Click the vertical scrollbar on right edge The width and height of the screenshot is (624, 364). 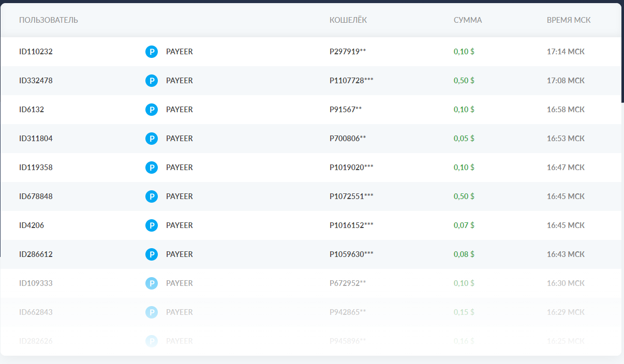click(622, 52)
